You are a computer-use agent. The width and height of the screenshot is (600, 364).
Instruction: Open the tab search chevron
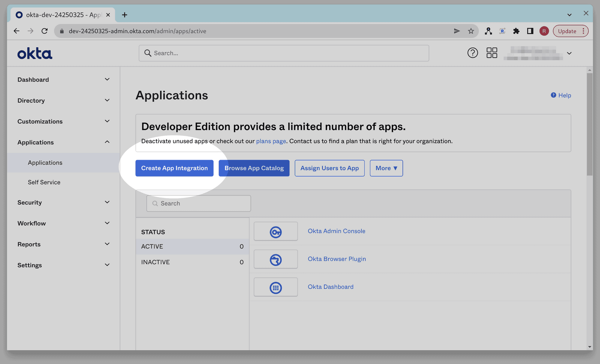(x=569, y=15)
